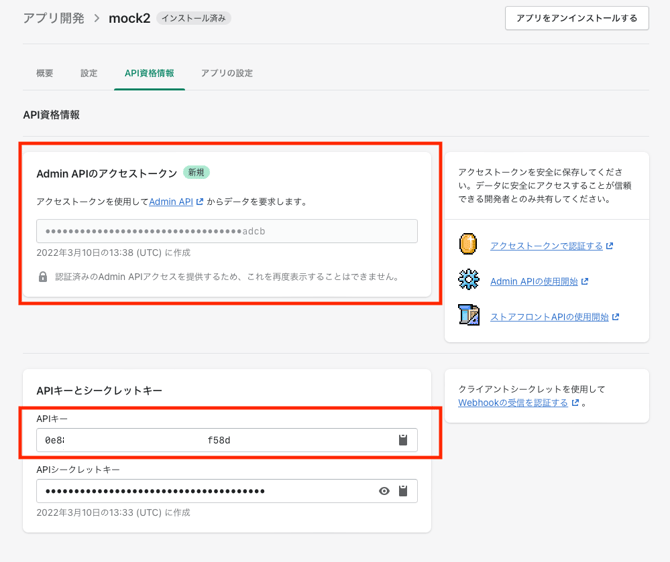Open Webhookの受信を認証する link
This screenshot has width=670, height=562.
pyautogui.click(x=513, y=403)
